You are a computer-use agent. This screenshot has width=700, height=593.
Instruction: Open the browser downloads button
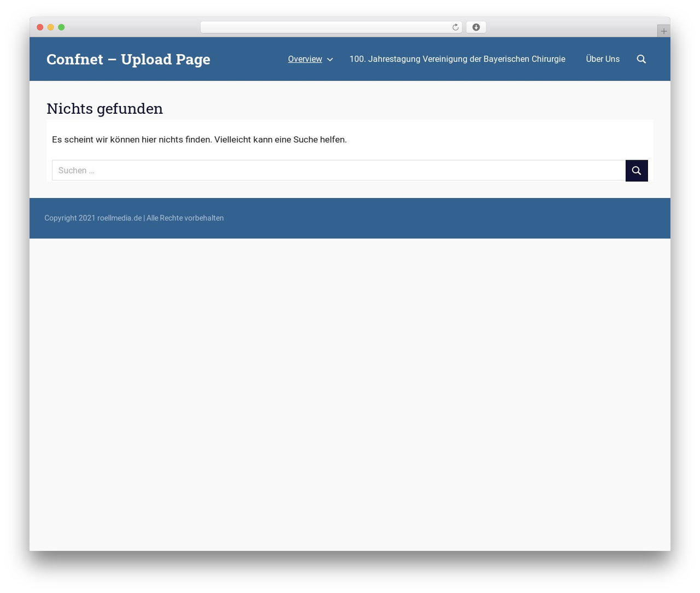[x=476, y=27]
